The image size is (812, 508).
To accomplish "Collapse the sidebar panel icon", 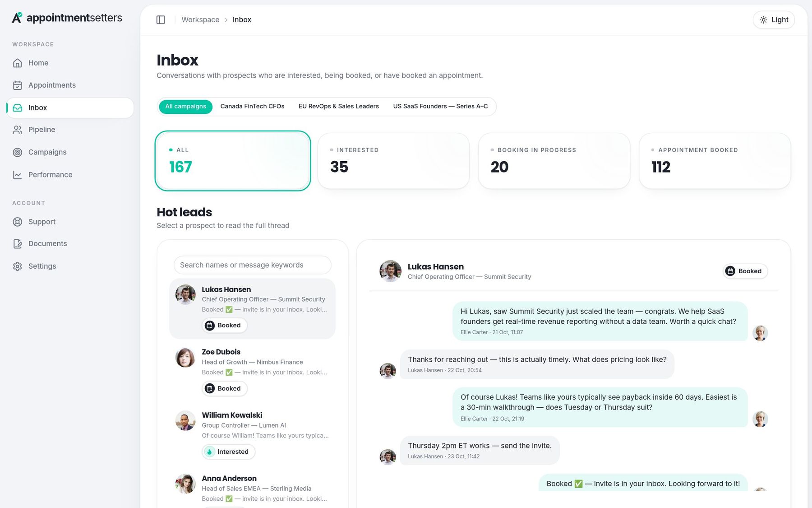I will point(161,20).
